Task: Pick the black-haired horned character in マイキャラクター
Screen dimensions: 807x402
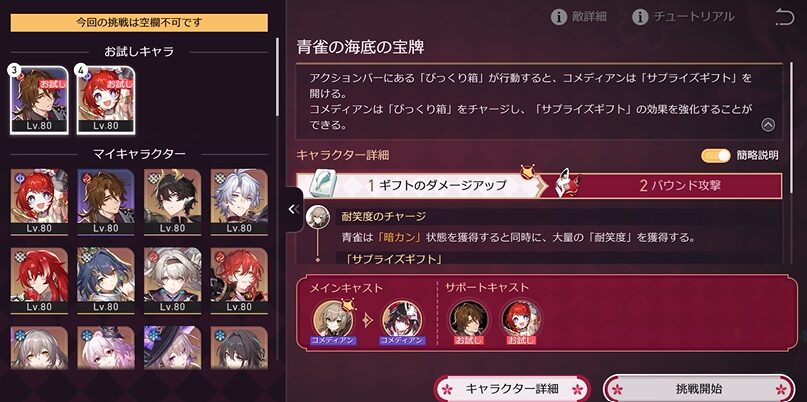Action: (x=172, y=202)
